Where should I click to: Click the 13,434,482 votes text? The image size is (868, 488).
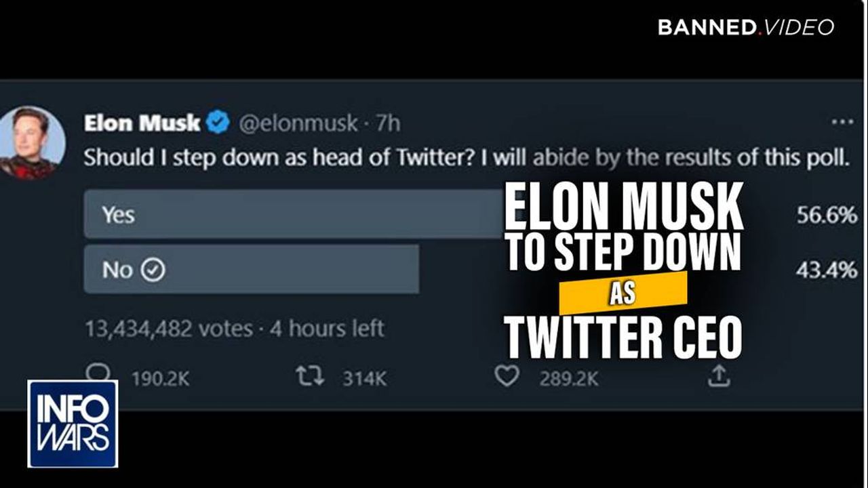pyautogui.click(x=168, y=329)
